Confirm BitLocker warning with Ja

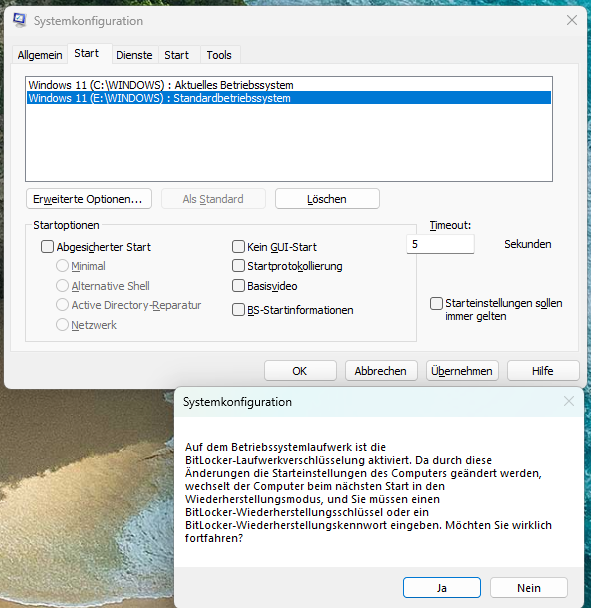point(442,588)
